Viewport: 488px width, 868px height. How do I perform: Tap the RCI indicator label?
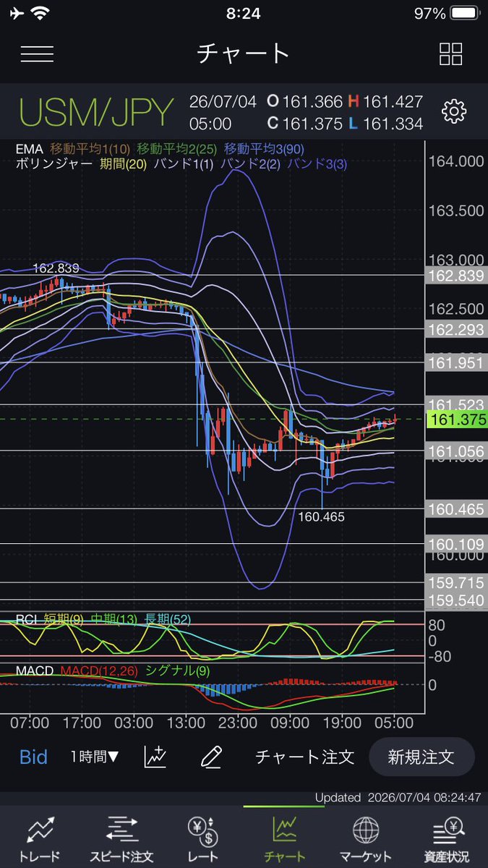coord(27,618)
